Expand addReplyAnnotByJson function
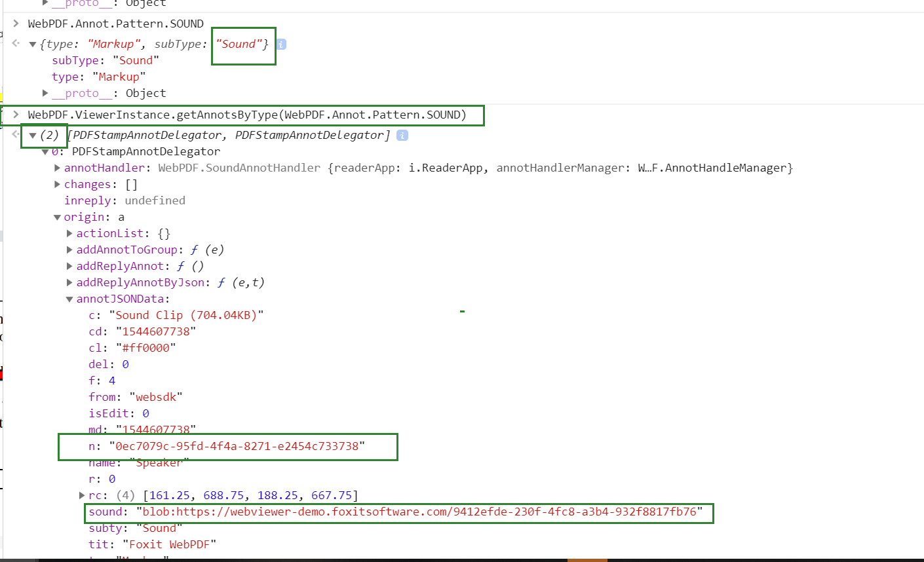The height and width of the screenshot is (562, 924). click(x=70, y=282)
